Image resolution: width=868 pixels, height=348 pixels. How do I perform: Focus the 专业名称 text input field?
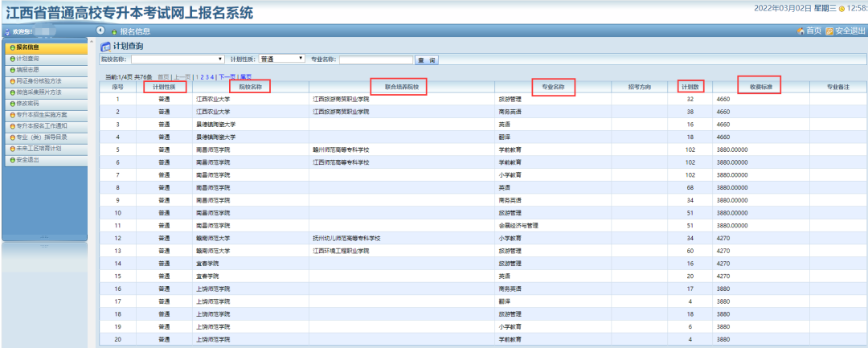pos(375,59)
